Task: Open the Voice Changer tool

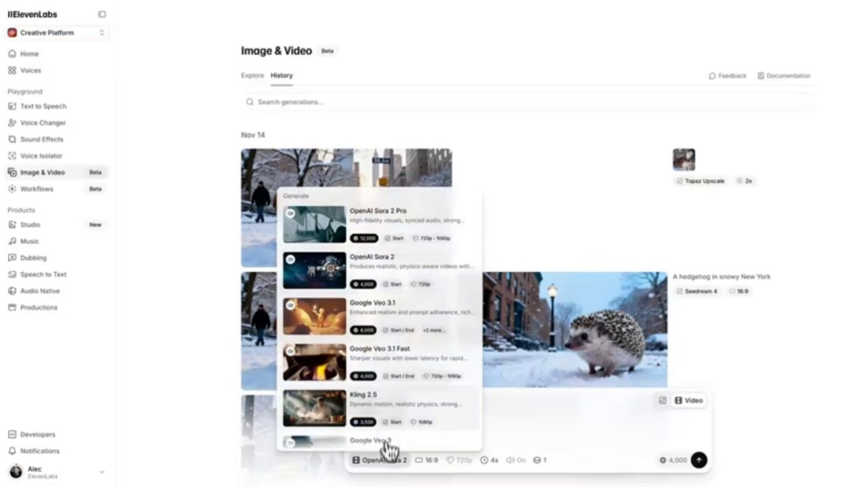Action: point(43,123)
